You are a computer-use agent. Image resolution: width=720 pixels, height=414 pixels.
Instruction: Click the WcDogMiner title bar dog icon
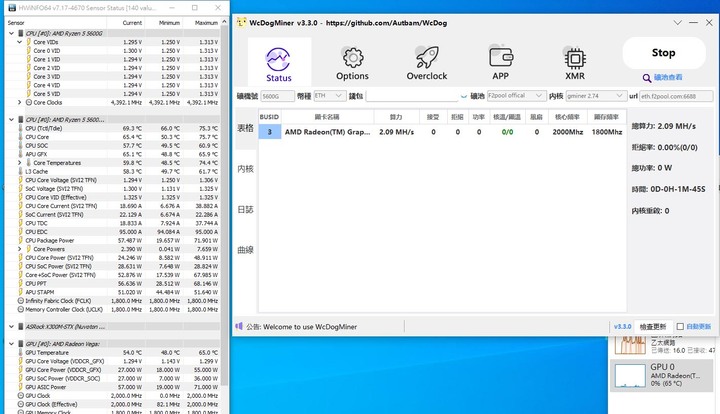(x=241, y=22)
